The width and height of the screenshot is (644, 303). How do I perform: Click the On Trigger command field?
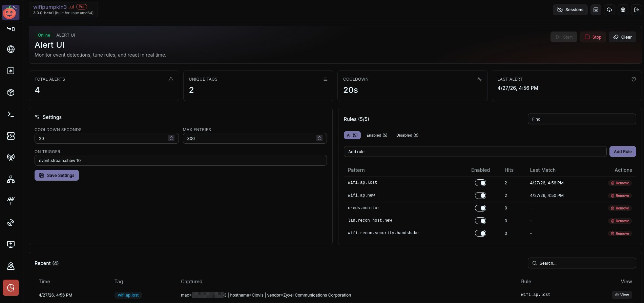pyautogui.click(x=181, y=160)
